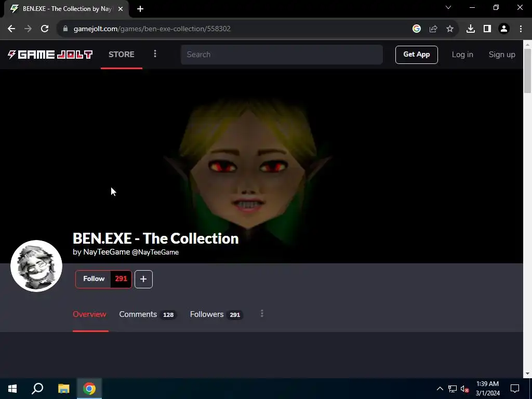Open the Windows Start menu
This screenshot has height=399, width=532.
point(12,389)
